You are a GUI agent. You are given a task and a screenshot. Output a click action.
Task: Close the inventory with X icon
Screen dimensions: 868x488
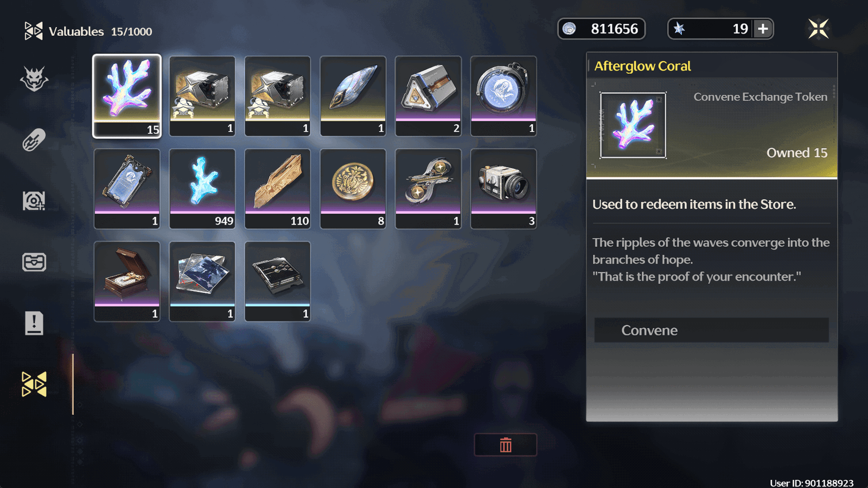[818, 29]
